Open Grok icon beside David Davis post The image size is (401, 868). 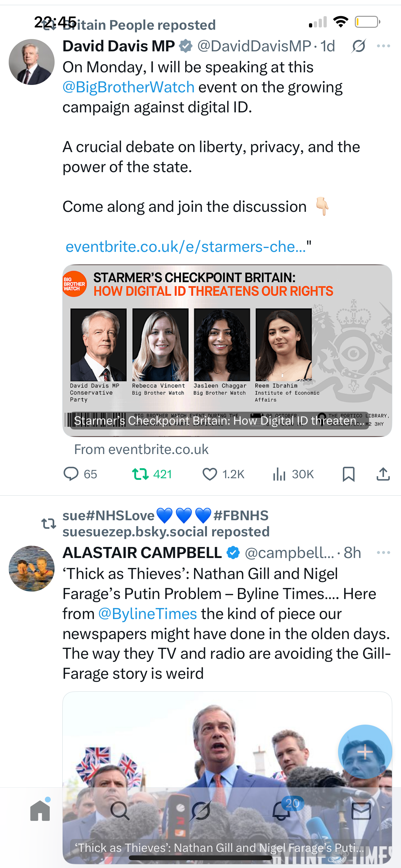[358, 46]
